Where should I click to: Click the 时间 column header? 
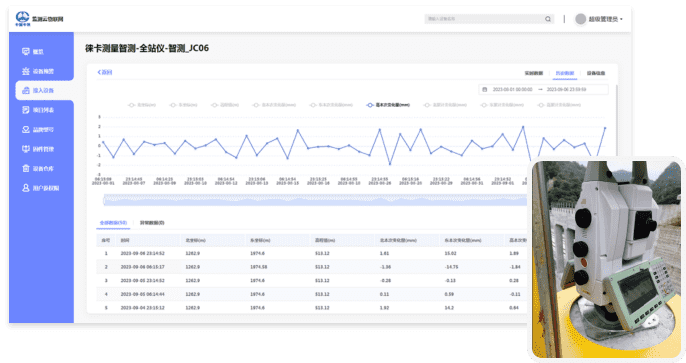point(125,240)
